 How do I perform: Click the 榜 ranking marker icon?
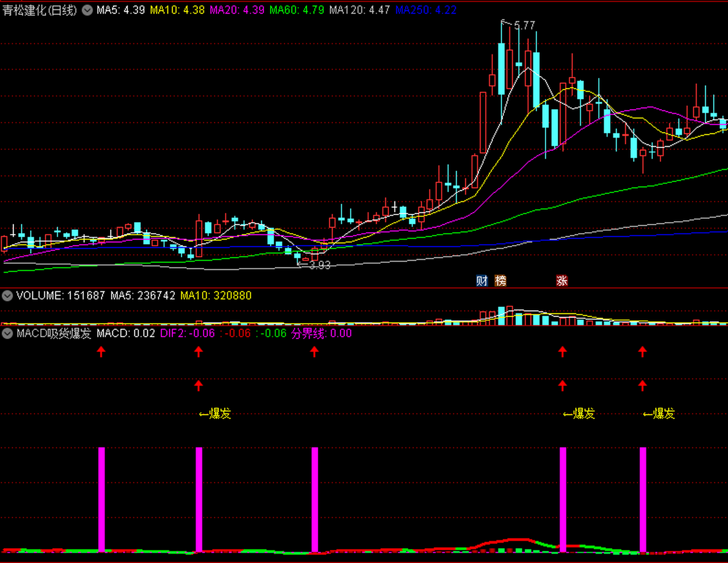(x=500, y=280)
